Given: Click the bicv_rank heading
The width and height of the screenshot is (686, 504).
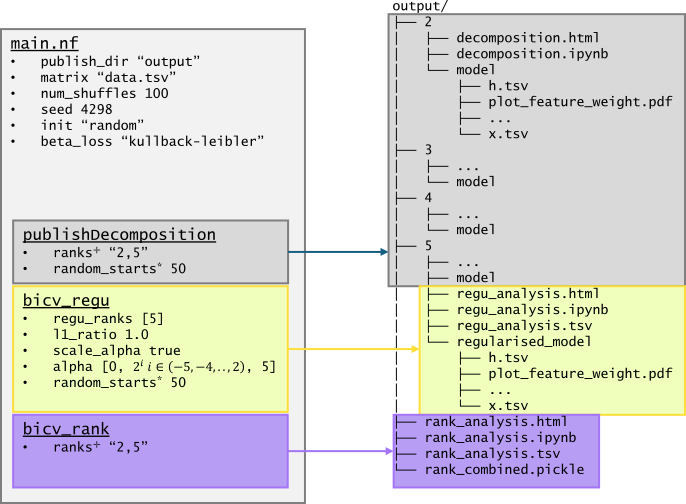Looking at the screenshot, I should [x=66, y=429].
